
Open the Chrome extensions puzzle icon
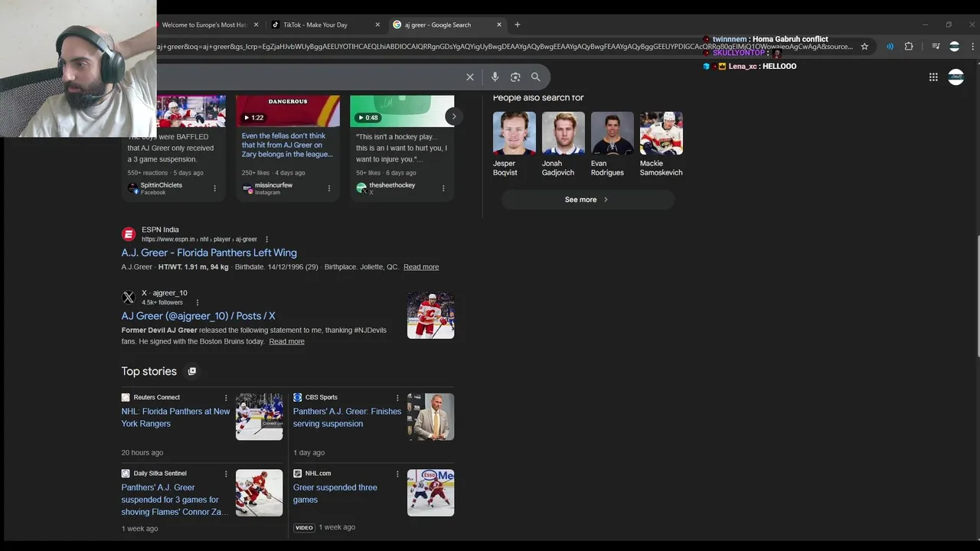(x=909, y=47)
